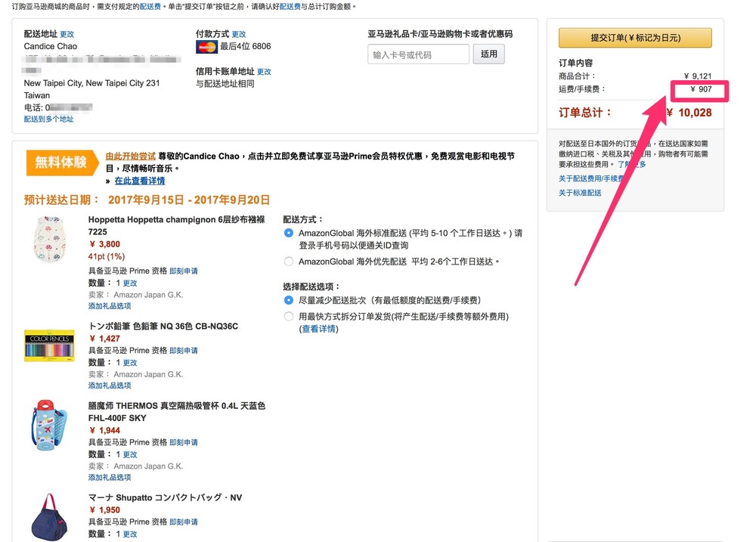
Task: Click 即刻申请 for トンボ鉛筆 item
Action: [184, 351]
